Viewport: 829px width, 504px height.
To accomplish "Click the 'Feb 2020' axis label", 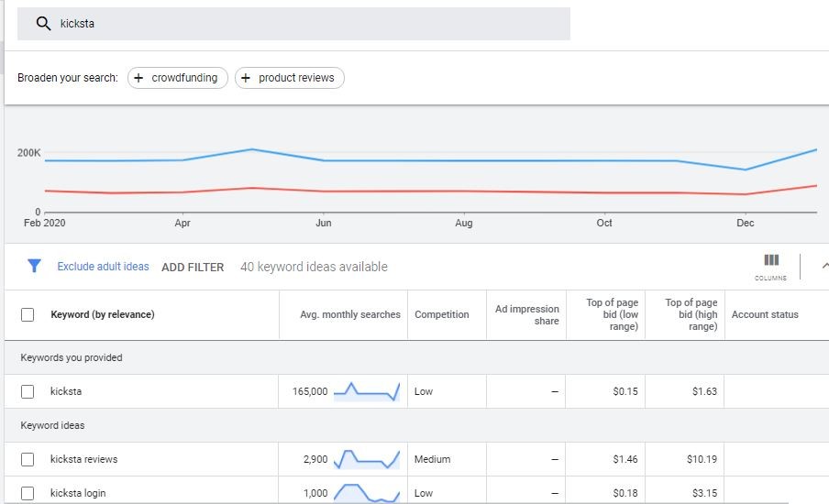I will 44,223.
